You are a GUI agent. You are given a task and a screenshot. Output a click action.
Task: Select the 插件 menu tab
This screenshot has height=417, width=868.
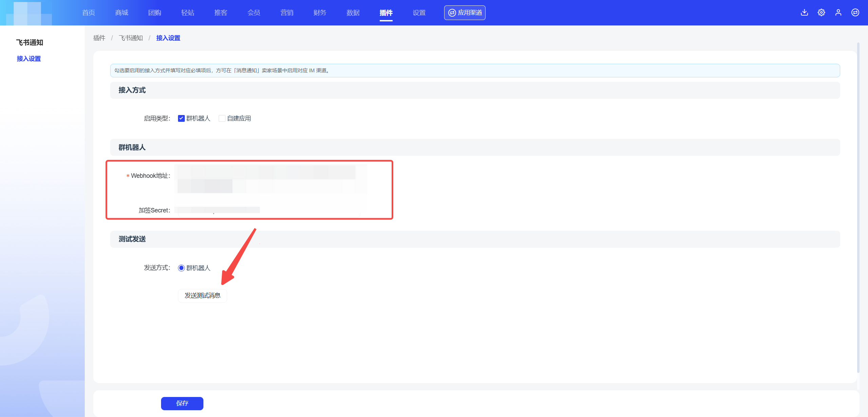pyautogui.click(x=386, y=13)
